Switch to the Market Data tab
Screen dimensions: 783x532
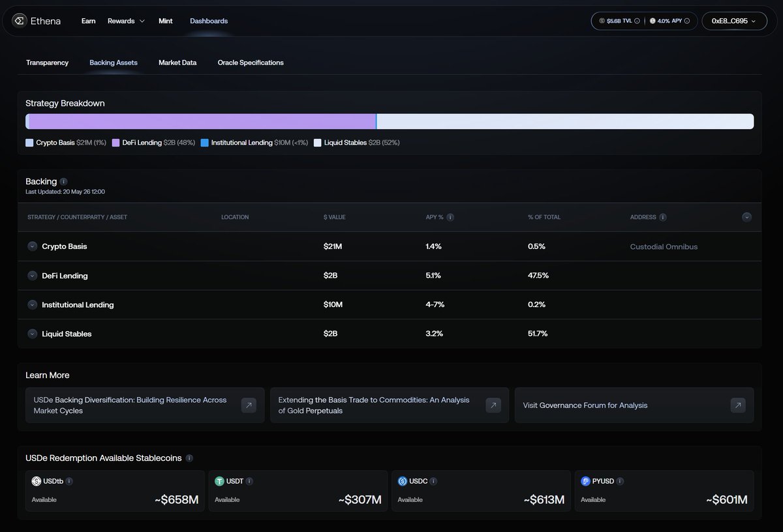pos(177,63)
